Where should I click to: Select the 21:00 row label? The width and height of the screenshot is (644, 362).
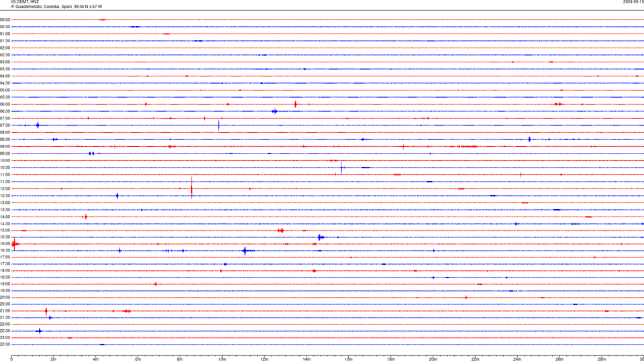[x=5, y=311]
